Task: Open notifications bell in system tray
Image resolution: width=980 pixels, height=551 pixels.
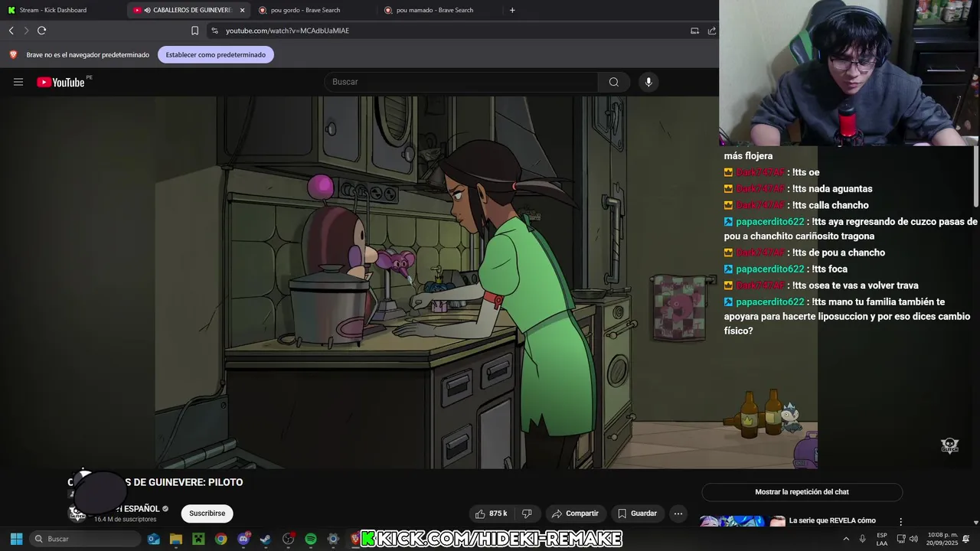Action: pyautogui.click(x=966, y=539)
